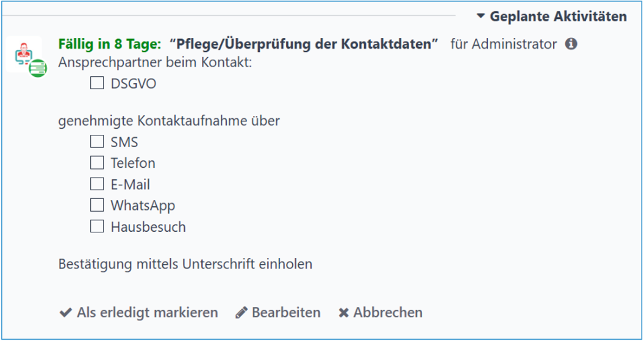Toggle the E-Mail checkbox
Screen dimensions: 644x341
pos(97,184)
